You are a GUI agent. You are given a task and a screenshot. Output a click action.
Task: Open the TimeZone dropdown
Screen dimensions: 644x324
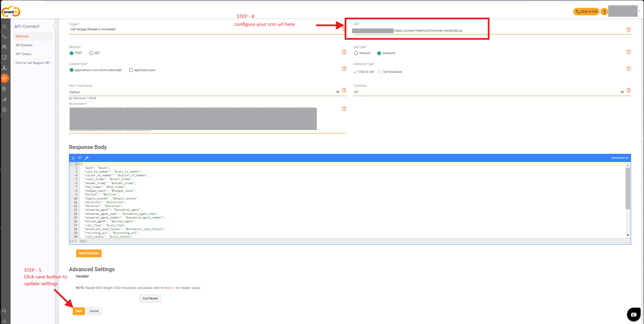point(622,92)
